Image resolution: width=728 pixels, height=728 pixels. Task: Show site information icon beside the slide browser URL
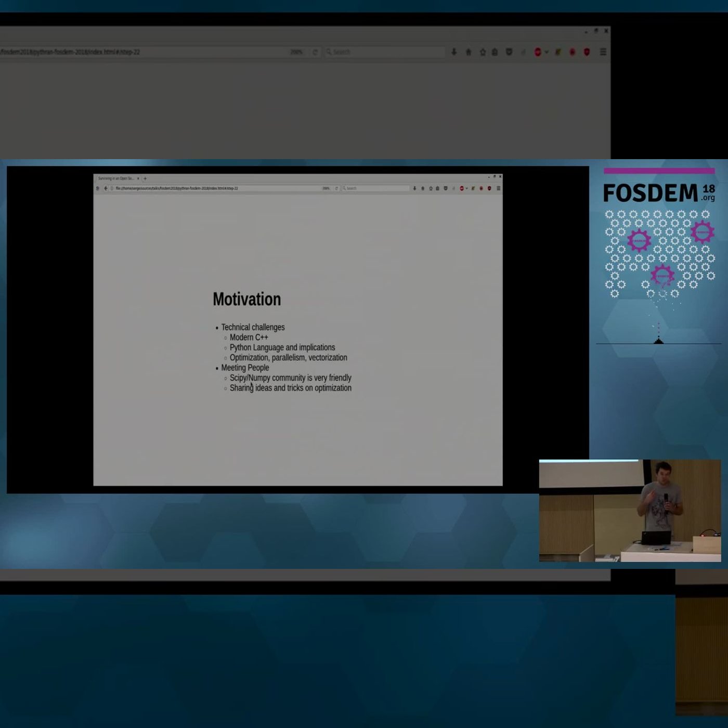pos(112,188)
